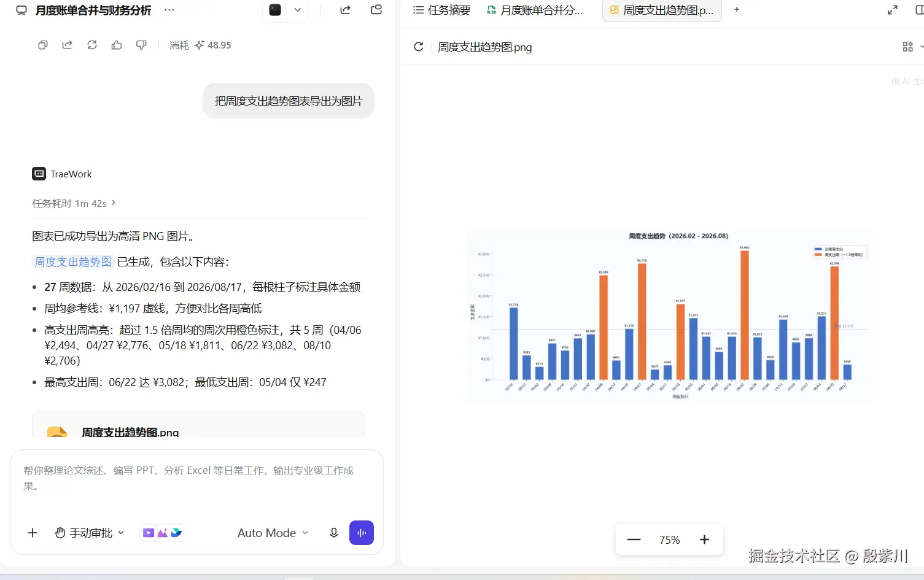Viewport: 924px width, 580px height.
Task: Click the yellow file icon on the file card
Action: [x=57, y=431]
